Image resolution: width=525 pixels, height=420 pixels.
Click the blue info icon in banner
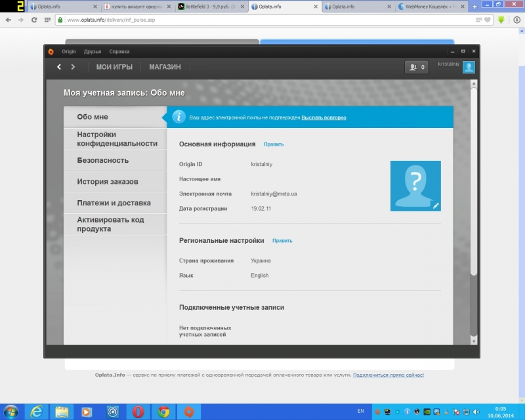click(178, 117)
